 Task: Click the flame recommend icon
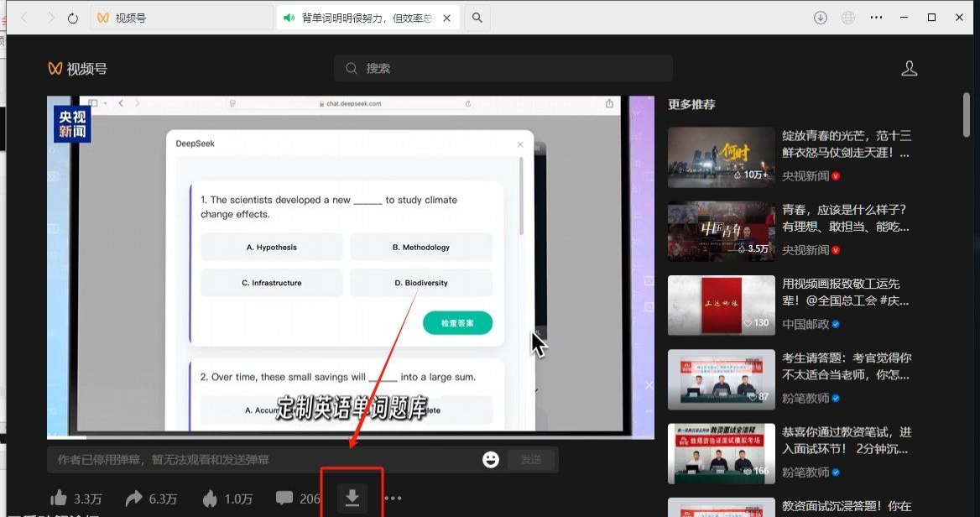click(x=210, y=499)
